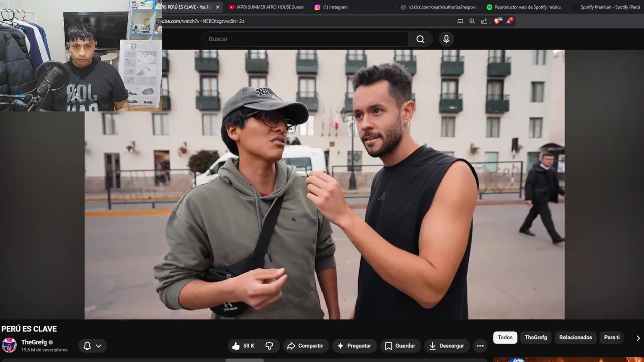This screenshot has width=644, height=362.
Task: Click the webcam overlay in top-left corner
Action: click(81, 55)
